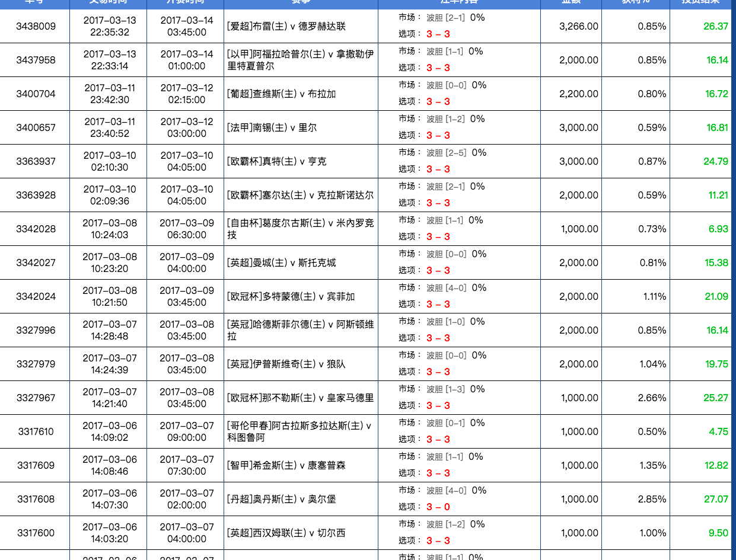The height and width of the screenshot is (560, 736).
Task: Click the green result value 4.75
Action: tap(718, 431)
